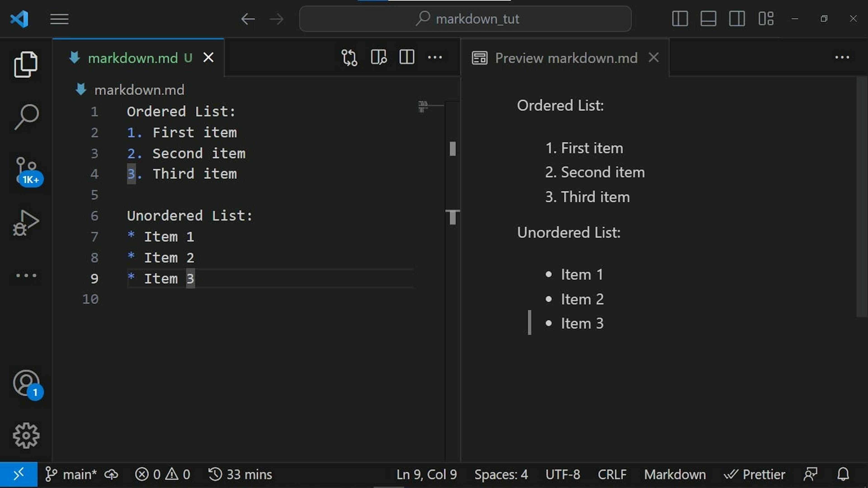Click the preview pane vertical scrollbar
The image size is (868, 488).
pyautogui.click(x=862, y=196)
